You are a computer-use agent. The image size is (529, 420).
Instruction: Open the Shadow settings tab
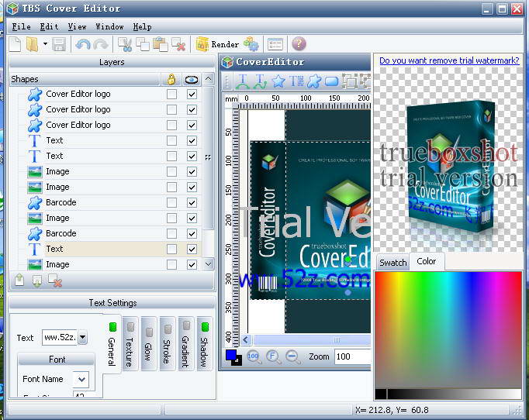(x=204, y=344)
